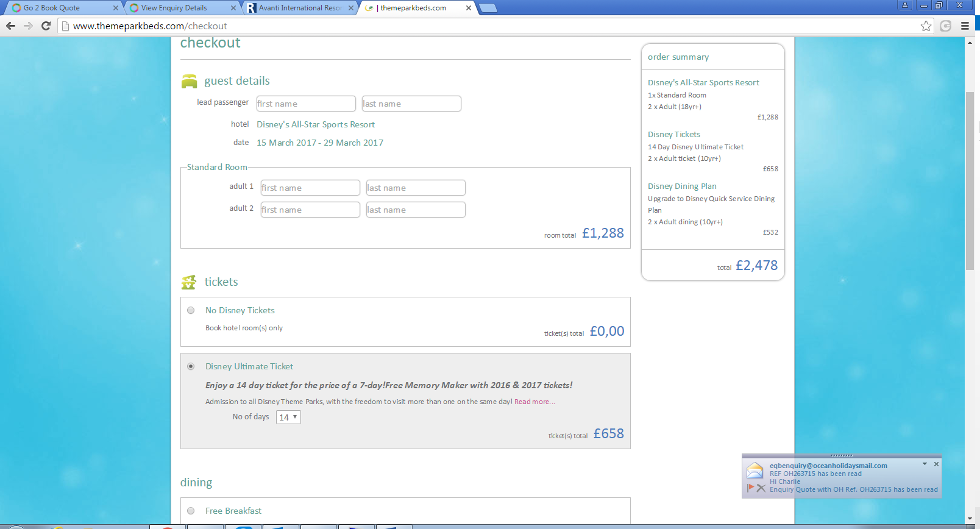Screen dimensions: 980x529
Task: Click the ticket total £658
Action: click(609, 433)
